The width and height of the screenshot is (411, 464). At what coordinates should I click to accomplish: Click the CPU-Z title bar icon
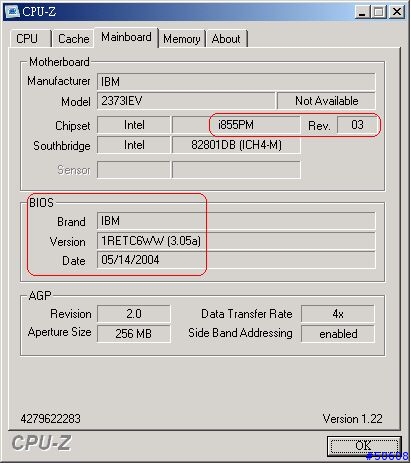13,12
